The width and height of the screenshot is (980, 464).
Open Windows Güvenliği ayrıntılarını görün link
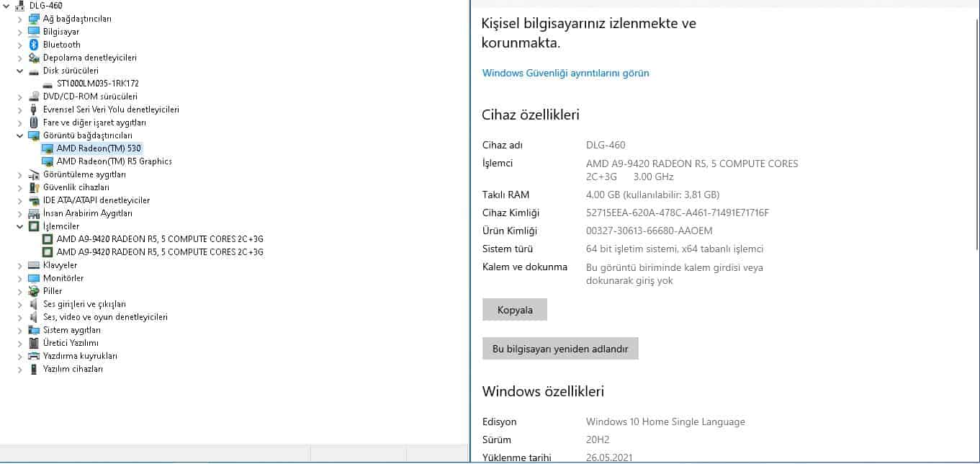(565, 73)
